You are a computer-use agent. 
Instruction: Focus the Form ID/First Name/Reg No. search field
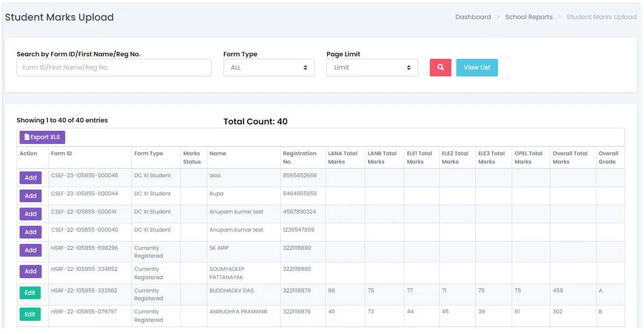point(114,68)
